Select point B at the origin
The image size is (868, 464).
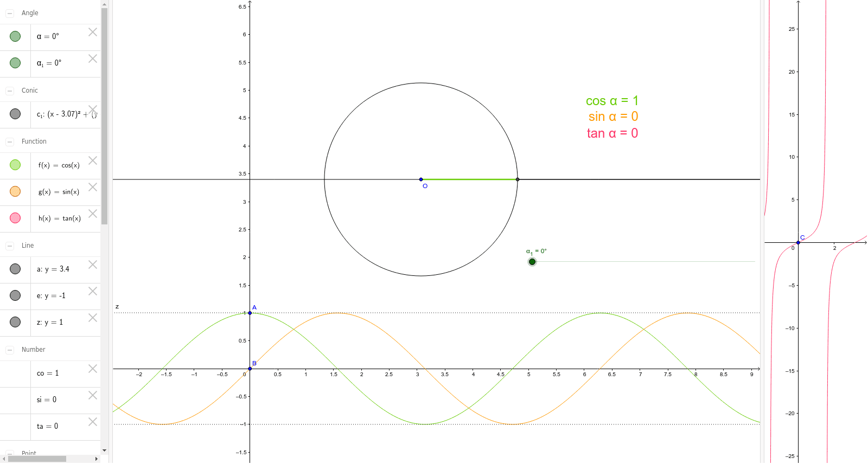click(x=250, y=369)
